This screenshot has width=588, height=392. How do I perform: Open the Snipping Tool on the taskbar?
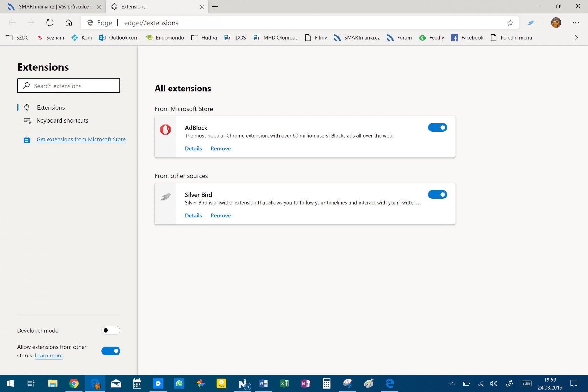348,383
